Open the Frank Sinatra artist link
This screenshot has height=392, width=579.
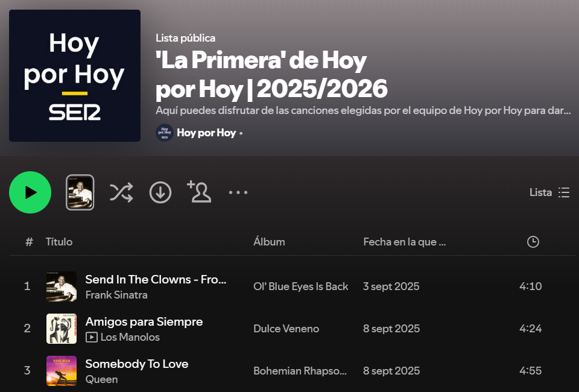tap(116, 295)
